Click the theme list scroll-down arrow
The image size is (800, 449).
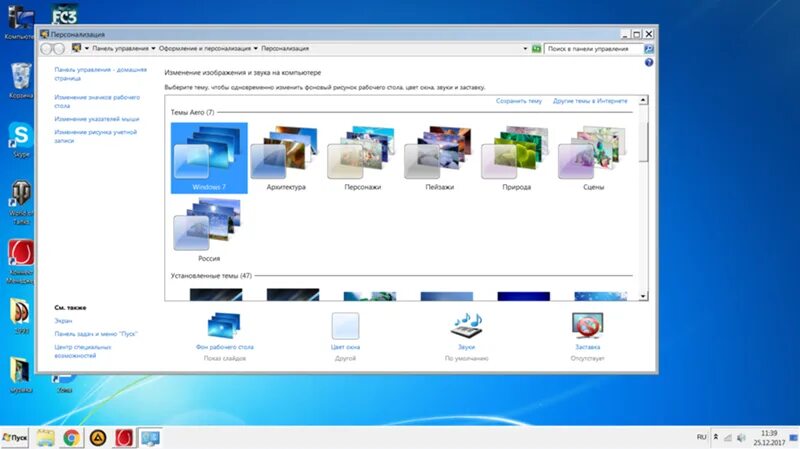[643, 296]
